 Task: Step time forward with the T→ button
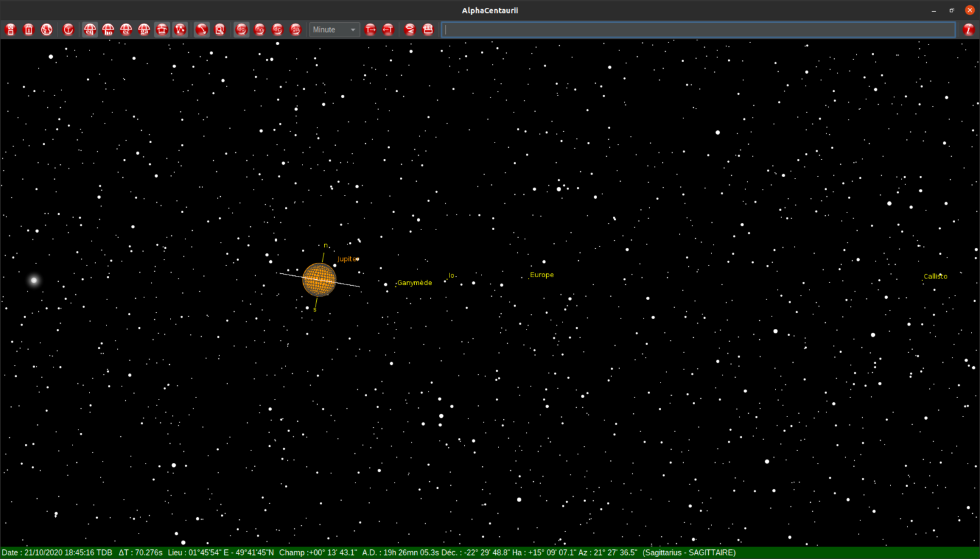pyautogui.click(x=369, y=29)
